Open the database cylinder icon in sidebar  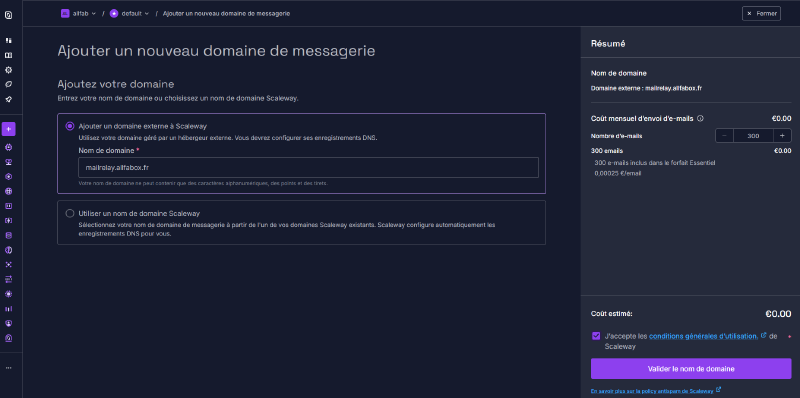(x=8, y=236)
